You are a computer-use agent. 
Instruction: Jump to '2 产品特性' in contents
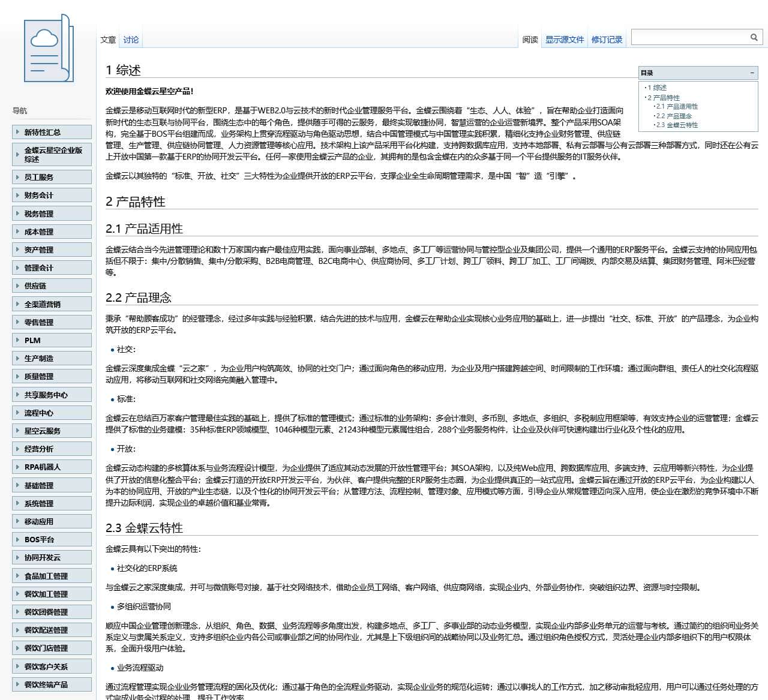pos(664,97)
